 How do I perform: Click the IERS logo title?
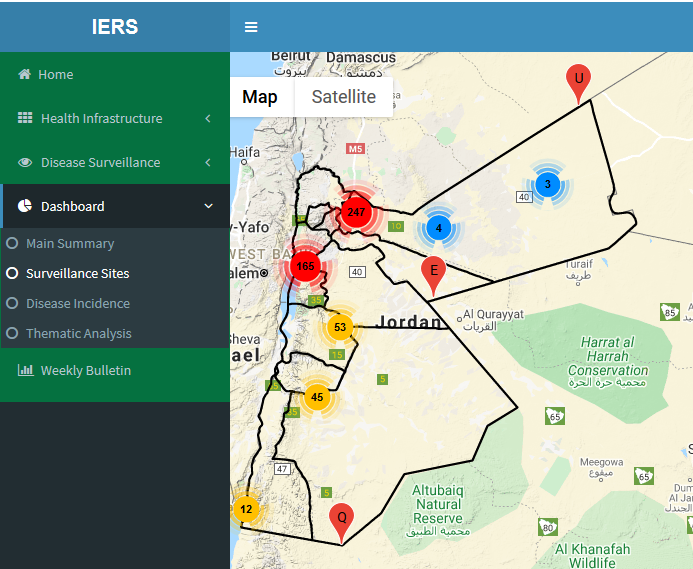(x=115, y=27)
